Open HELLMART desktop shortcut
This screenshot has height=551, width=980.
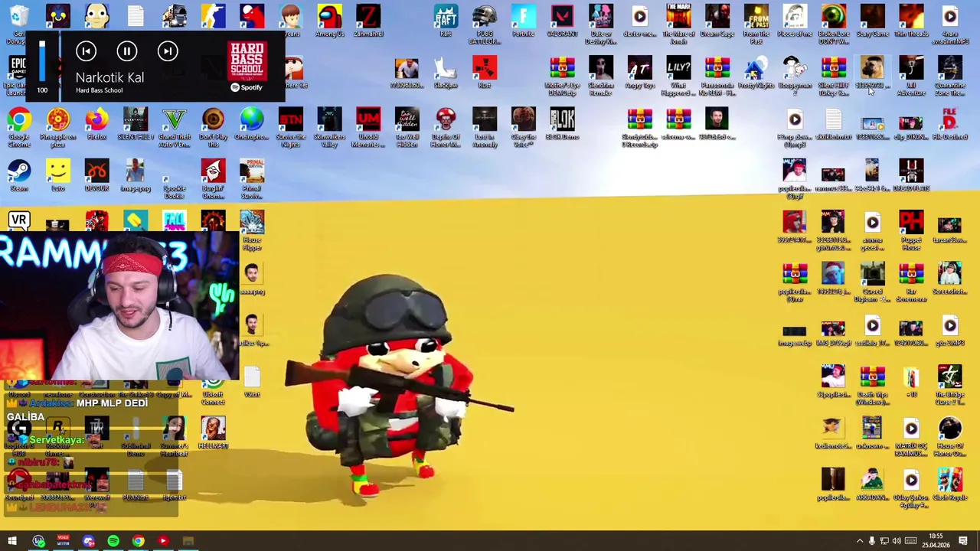point(214,433)
